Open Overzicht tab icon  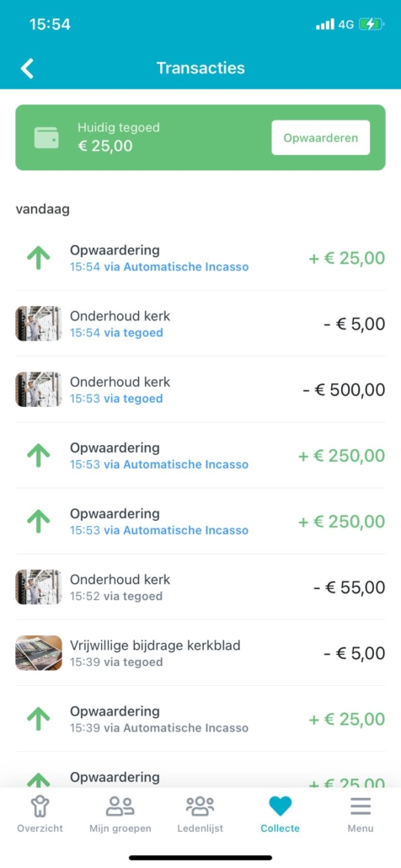(x=40, y=806)
